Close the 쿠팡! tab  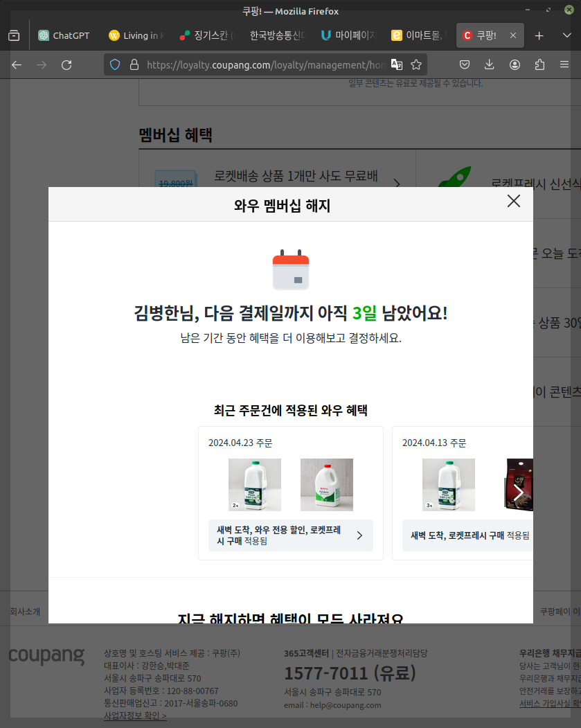(x=512, y=35)
